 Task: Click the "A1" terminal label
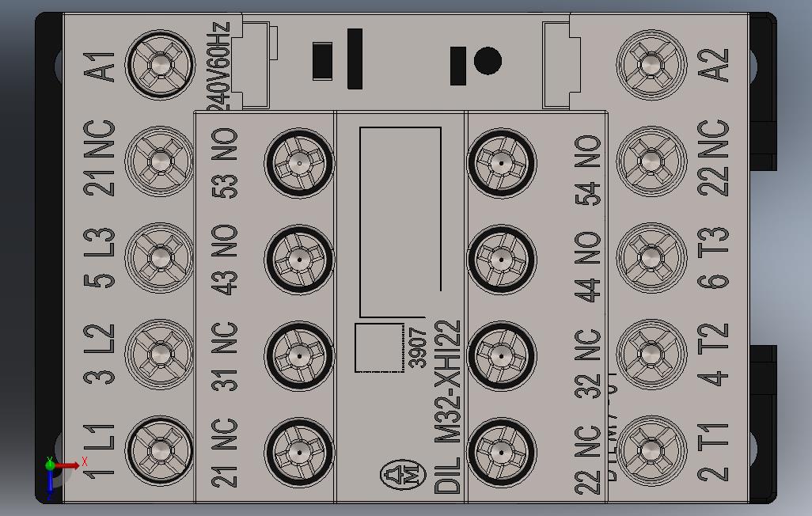point(100,66)
